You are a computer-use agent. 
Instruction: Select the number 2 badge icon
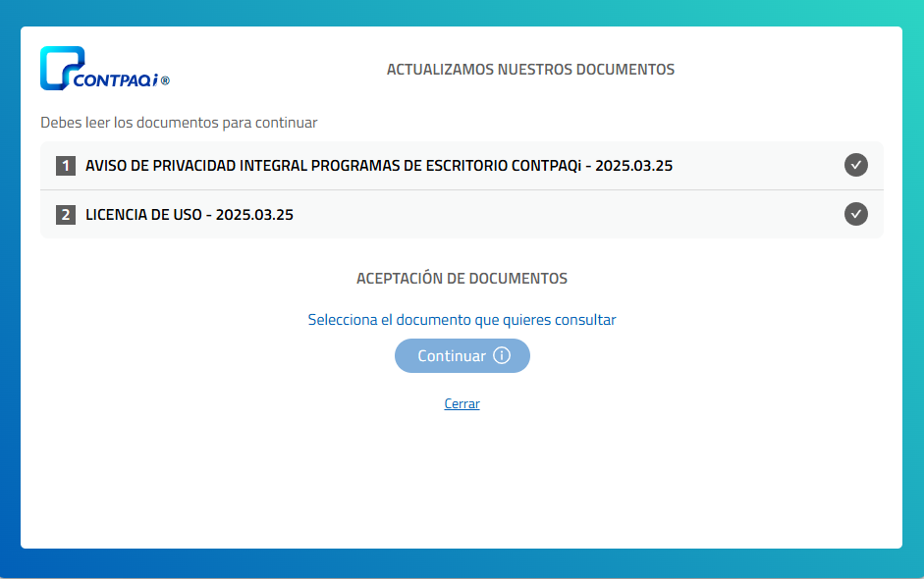(65, 214)
